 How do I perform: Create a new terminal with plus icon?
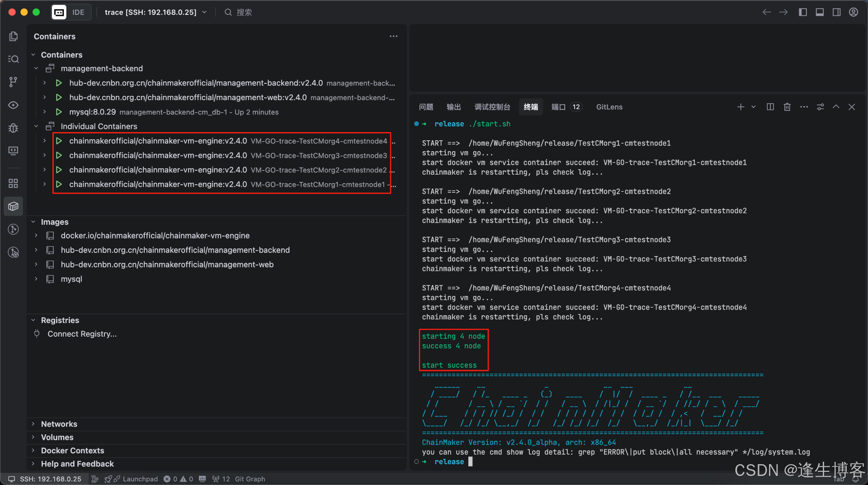[x=741, y=107]
